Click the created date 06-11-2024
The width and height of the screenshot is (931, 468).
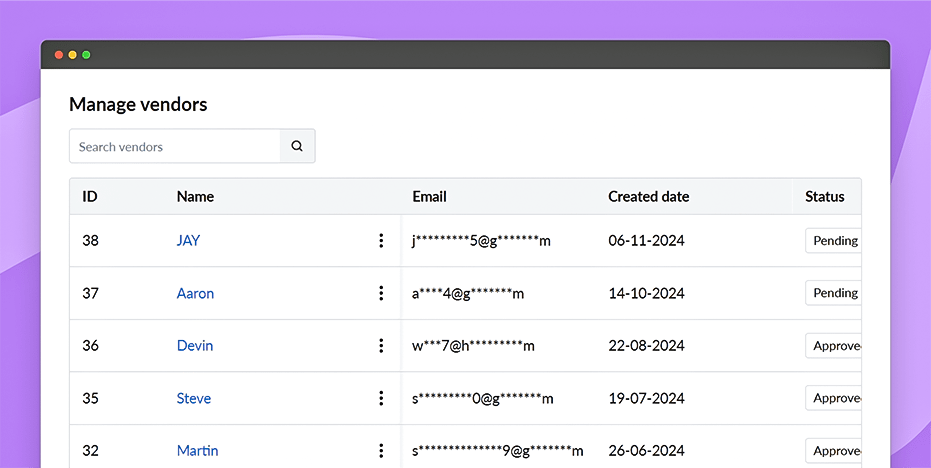click(x=647, y=241)
